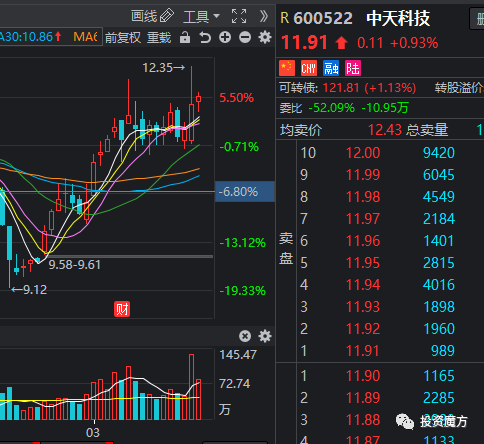Click the pink 陆 connect badge
The width and height of the screenshot is (484, 444).
(353, 68)
